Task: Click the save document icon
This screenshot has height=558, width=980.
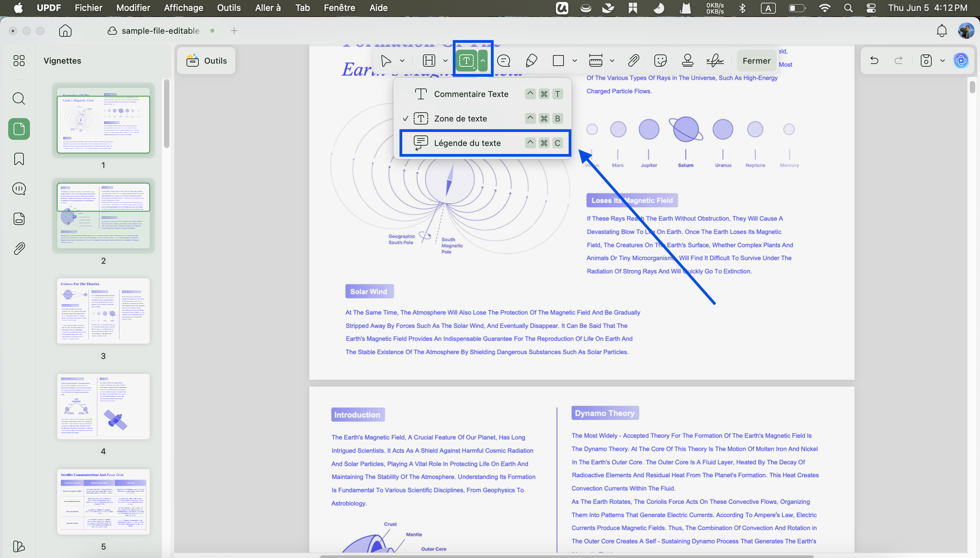Action: point(926,61)
